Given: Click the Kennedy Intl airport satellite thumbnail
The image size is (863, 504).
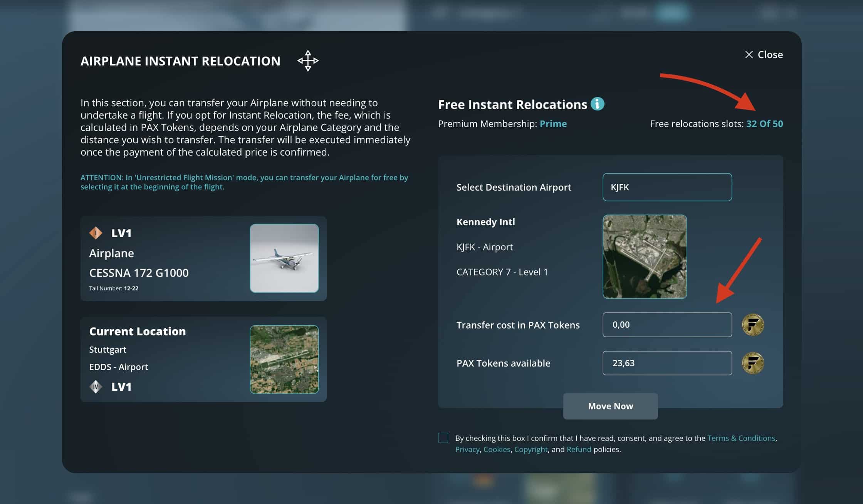Looking at the screenshot, I should 645,257.
